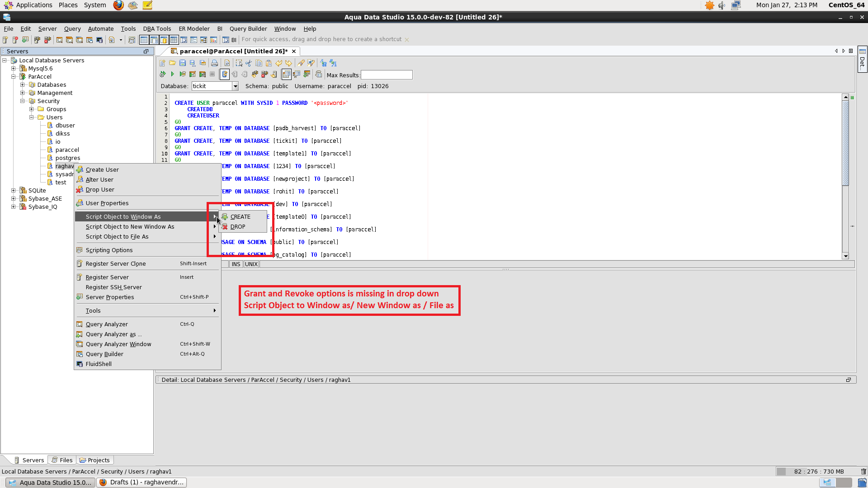Choose CREATE in the script submenu
868x488 pixels.
243,216
